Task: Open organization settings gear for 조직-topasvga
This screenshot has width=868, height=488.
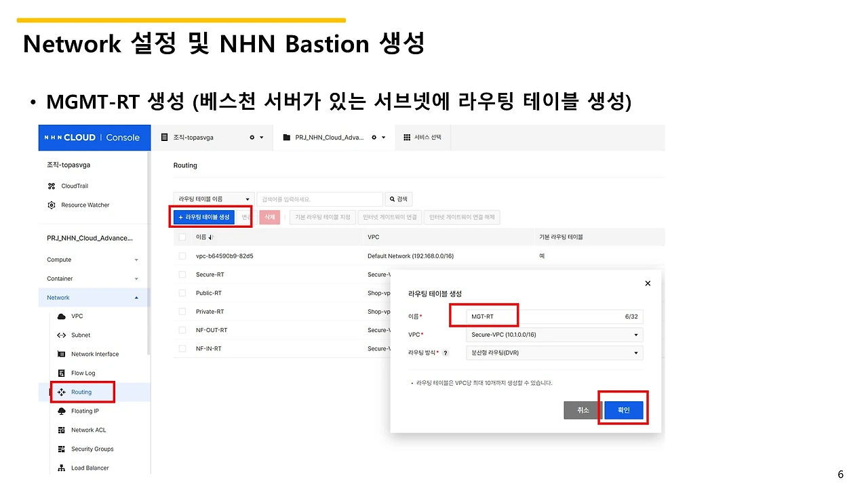Action: [x=252, y=138]
